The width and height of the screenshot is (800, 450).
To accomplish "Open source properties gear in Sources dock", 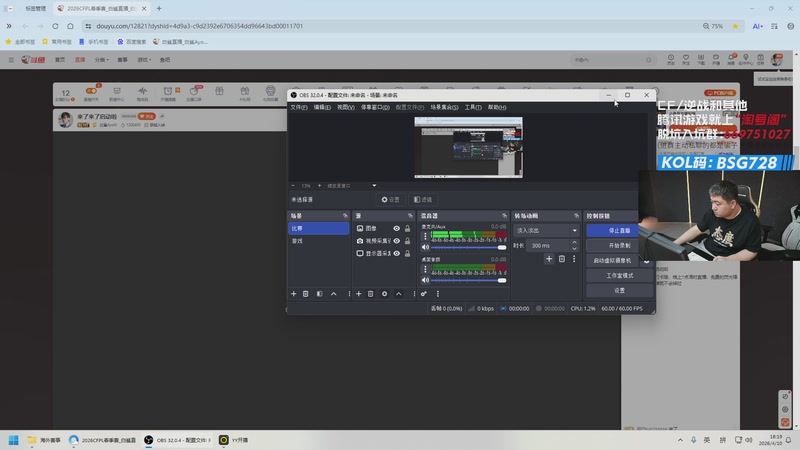I will (x=385, y=294).
